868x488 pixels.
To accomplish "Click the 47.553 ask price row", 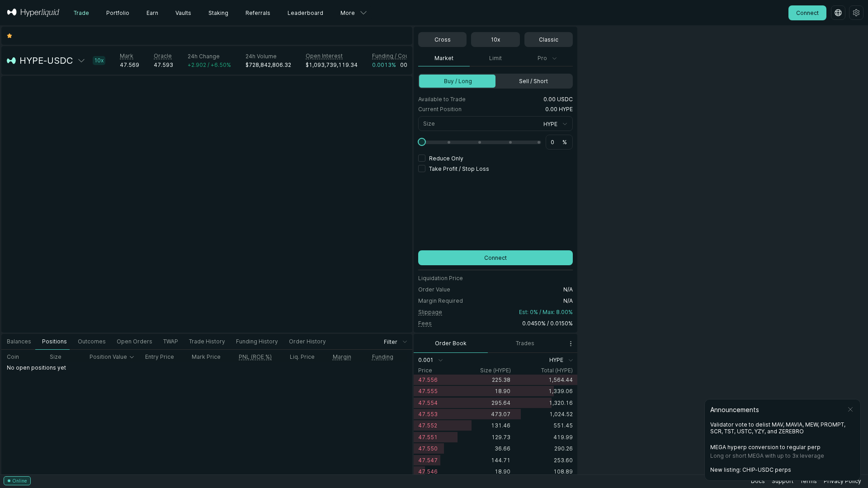I will [495, 414].
